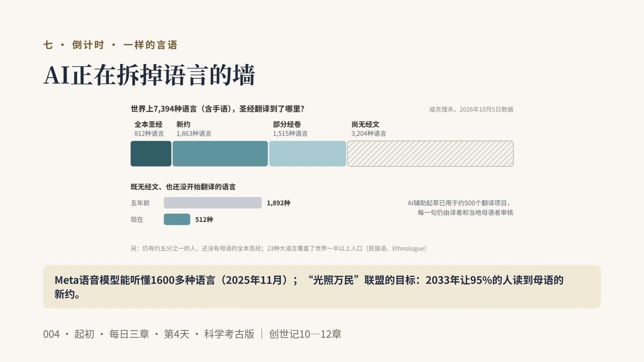Select the "五年前" row label
Screen dimensions: 644x362
click(x=140, y=203)
